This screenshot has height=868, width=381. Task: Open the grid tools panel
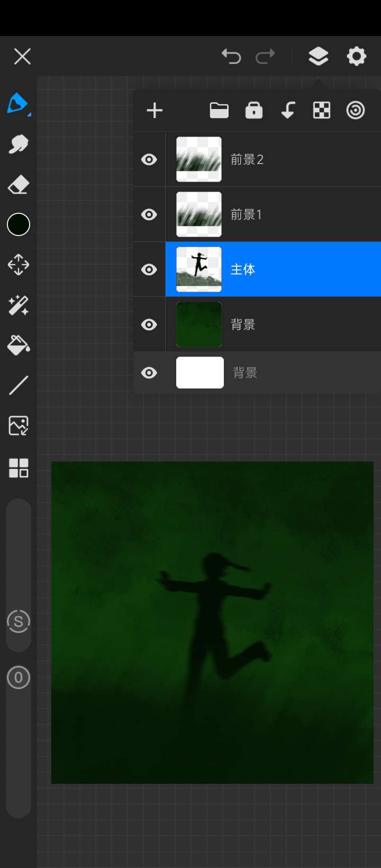click(18, 468)
